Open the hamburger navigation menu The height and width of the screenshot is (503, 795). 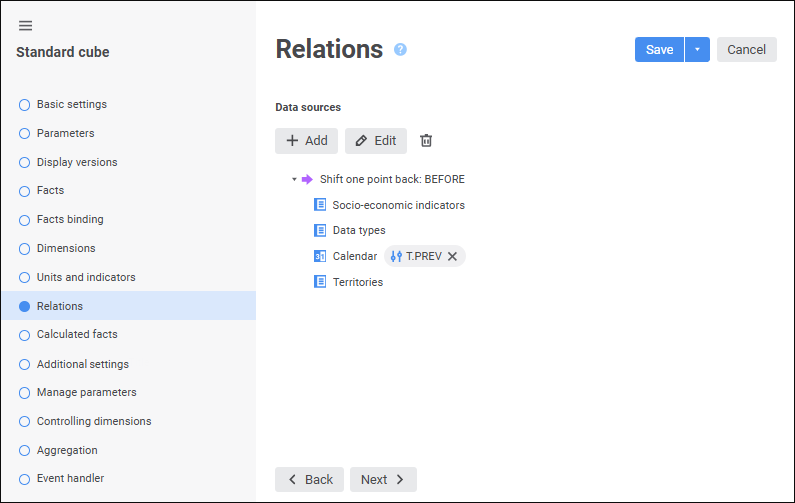(25, 25)
